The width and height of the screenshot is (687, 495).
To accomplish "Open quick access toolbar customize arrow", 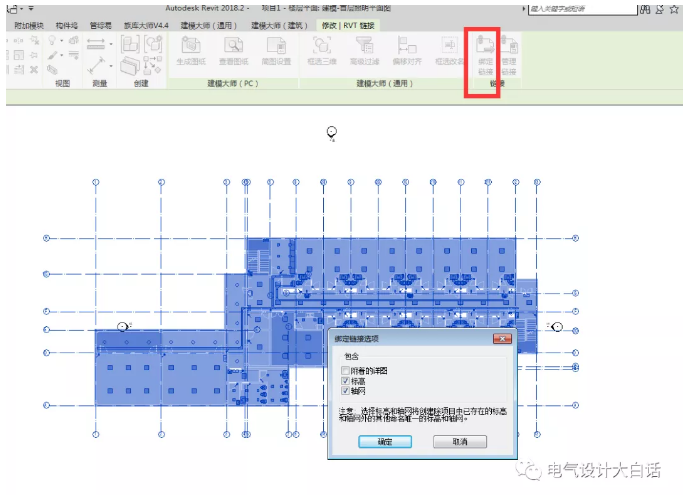I will click(x=31, y=8).
